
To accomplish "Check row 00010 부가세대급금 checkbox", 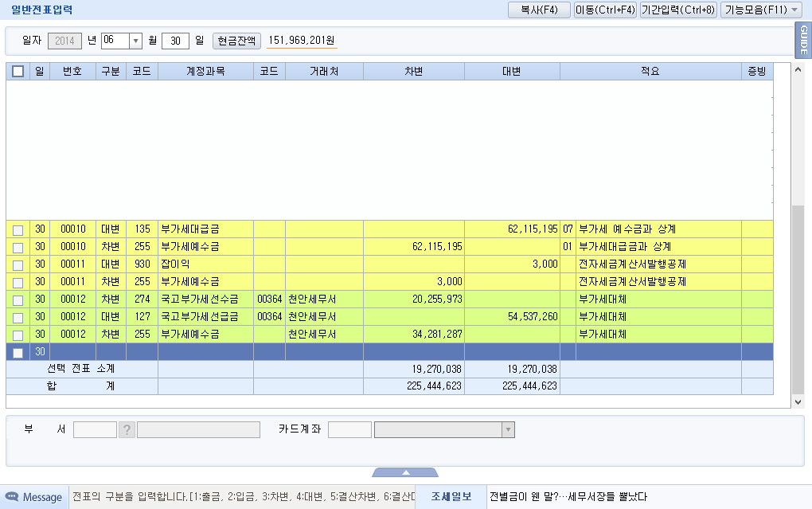I will pos(18,229).
